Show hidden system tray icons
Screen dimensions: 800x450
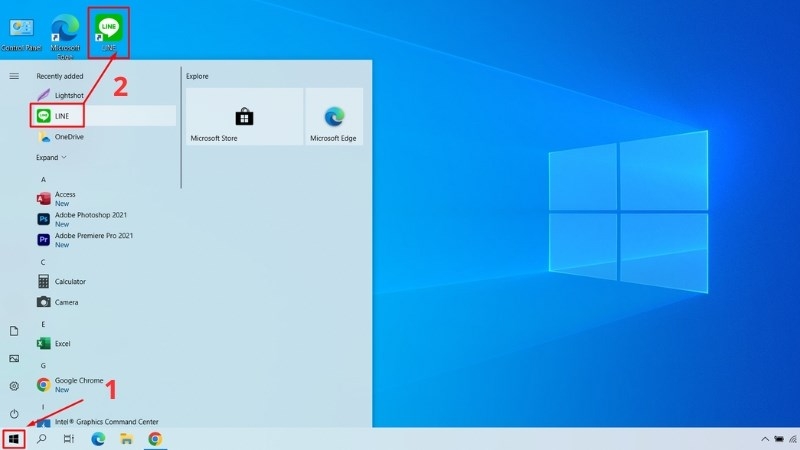tap(764, 439)
